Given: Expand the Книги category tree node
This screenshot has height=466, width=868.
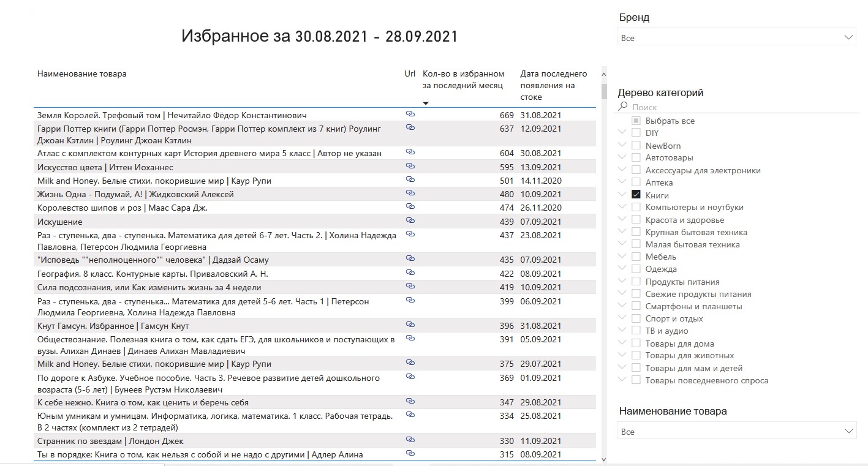Looking at the screenshot, I should (x=622, y=195).
